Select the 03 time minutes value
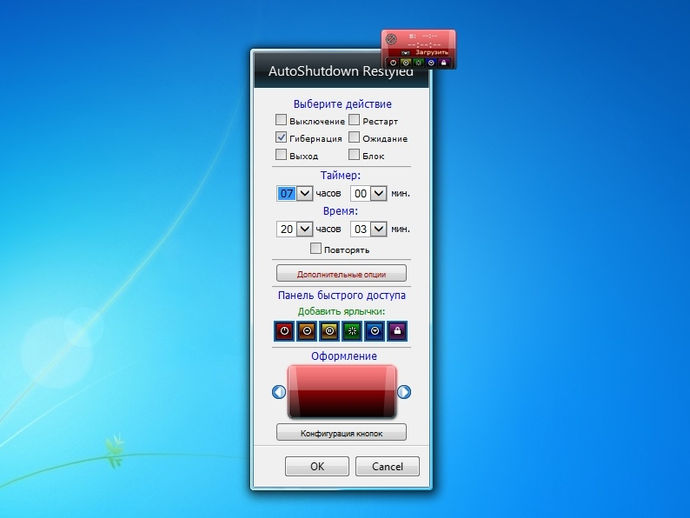Viewport: 690px width, 518px height. click(x=360, y=229)
